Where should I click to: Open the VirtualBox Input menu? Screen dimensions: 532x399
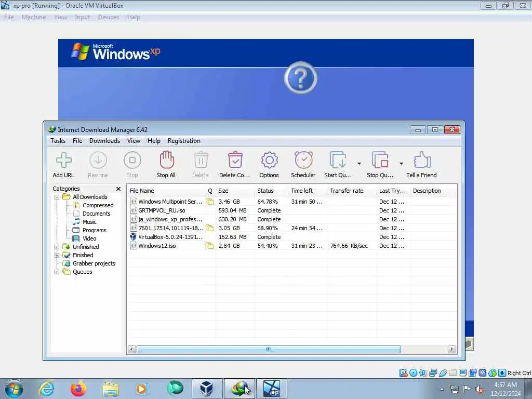click(83, 17)
